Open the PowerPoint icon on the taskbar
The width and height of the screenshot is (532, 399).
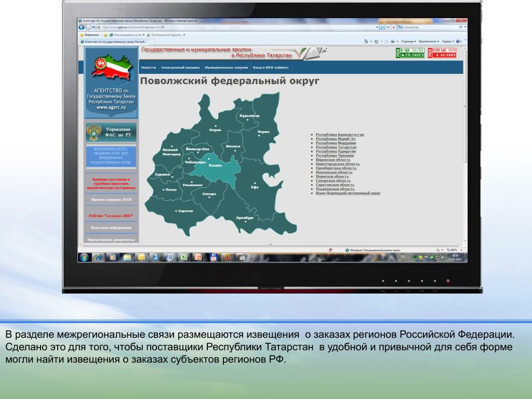pyautogui.click(x=198, y=257)
